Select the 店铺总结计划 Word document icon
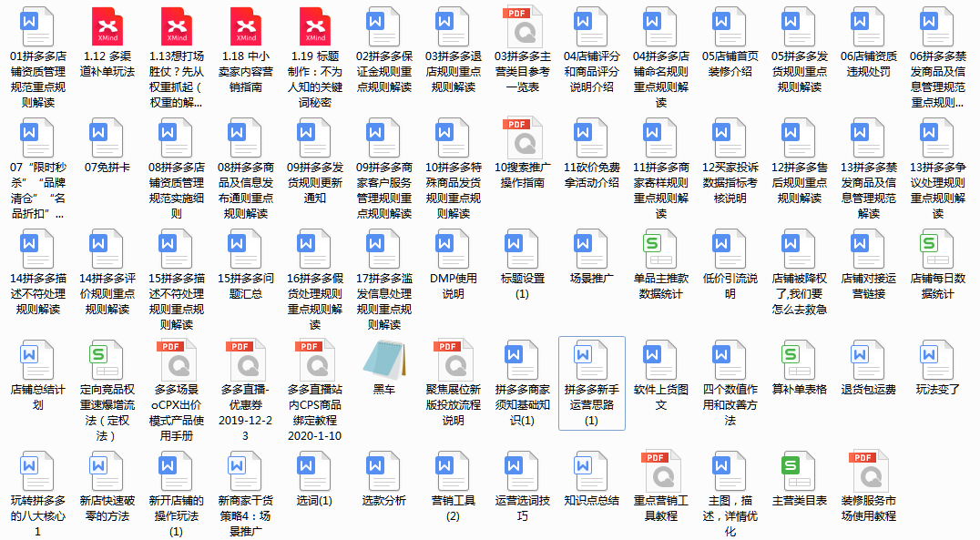Screen dimensions: 980x540 point(37,360)
